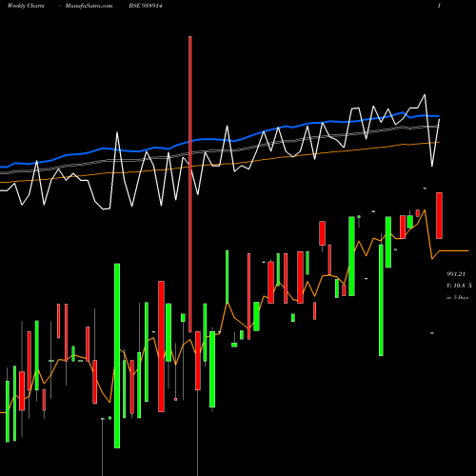Click the 'Weekly Charts' title text
476x476 pixels.
[x=26, y=6]
